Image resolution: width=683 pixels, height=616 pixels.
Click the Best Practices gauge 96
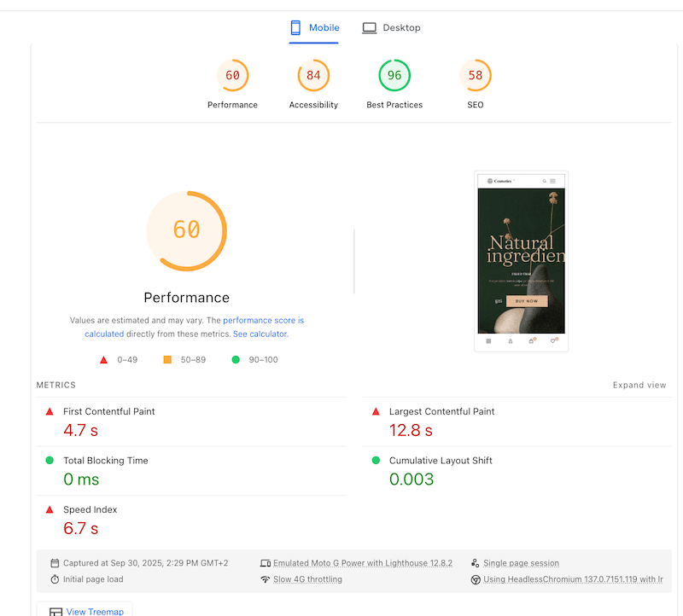394,76
